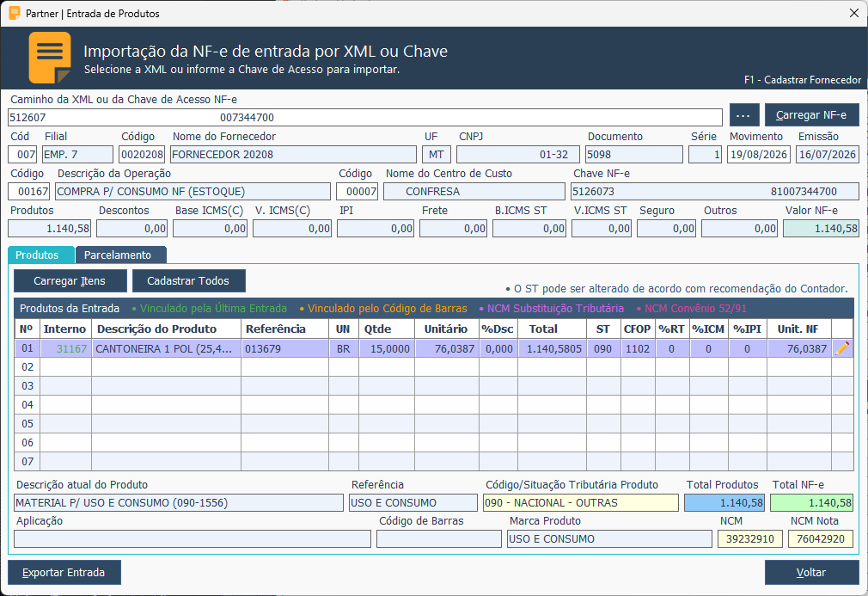Click CFOP cell showing 1102

coord(637,349)
